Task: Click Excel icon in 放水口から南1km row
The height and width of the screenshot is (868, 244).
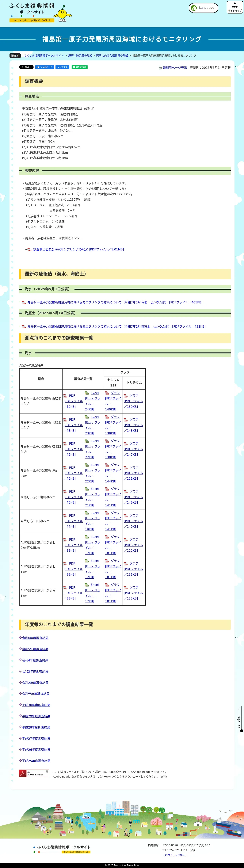Action: pyautogui.click(x=87, y=585)
